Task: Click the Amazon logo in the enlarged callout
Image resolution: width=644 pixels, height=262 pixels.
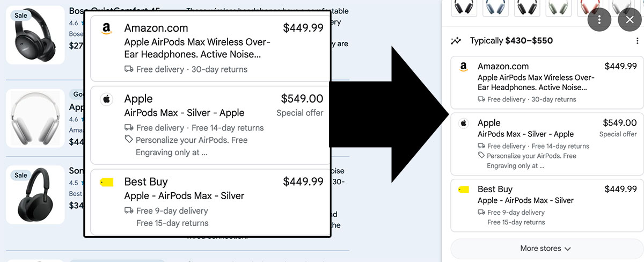Action: (106, 29)
